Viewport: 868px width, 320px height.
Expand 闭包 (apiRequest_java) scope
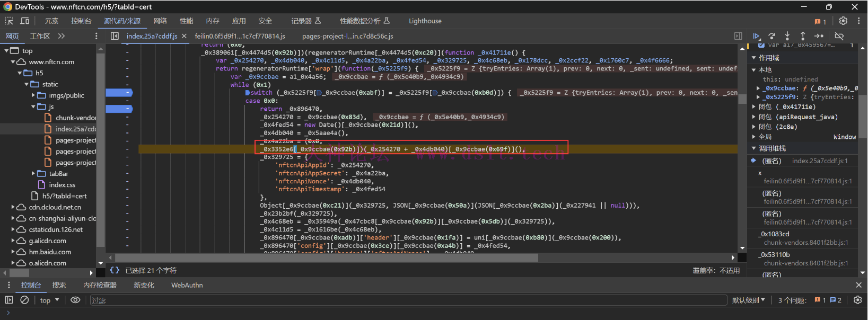click(x=754, y=117)
